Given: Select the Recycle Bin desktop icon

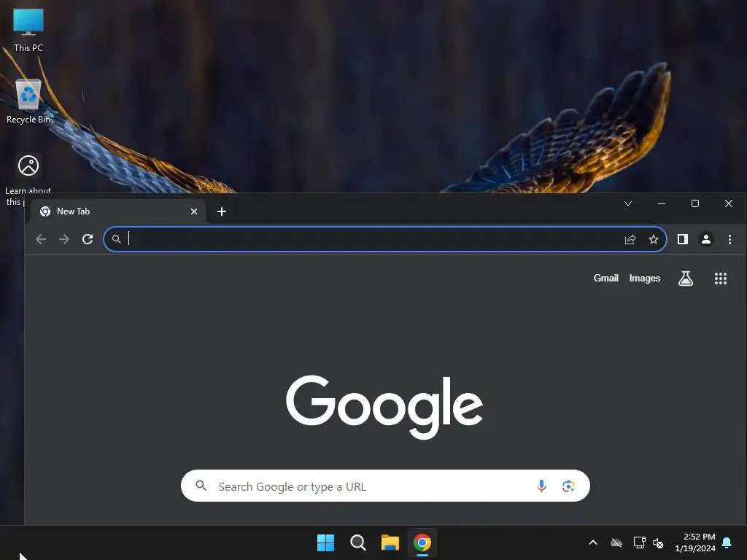Looking at the screenshot, I should pos(28,101).
